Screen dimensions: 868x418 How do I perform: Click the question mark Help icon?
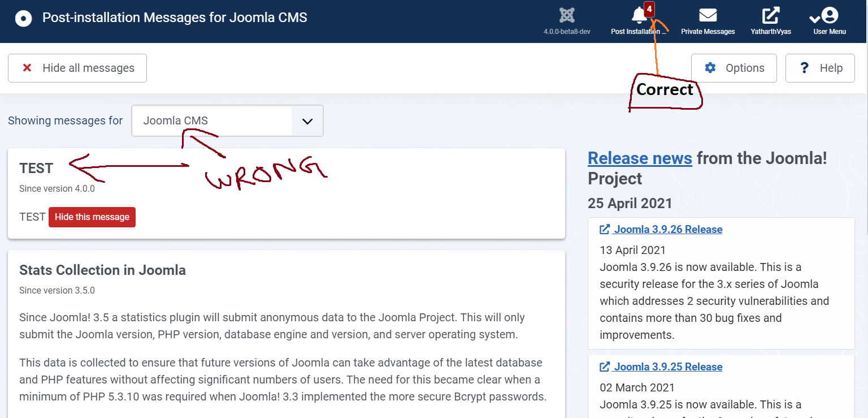[x=805, y=68]
